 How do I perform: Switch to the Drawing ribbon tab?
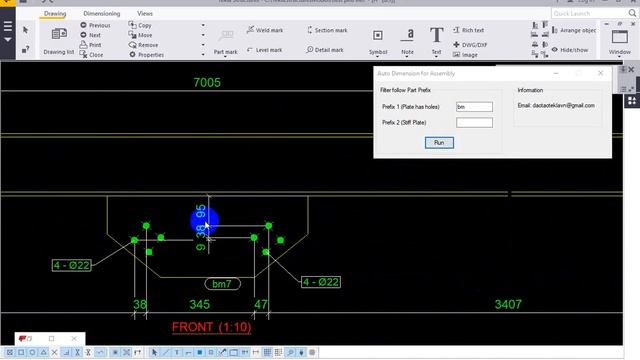click(55, 13)
